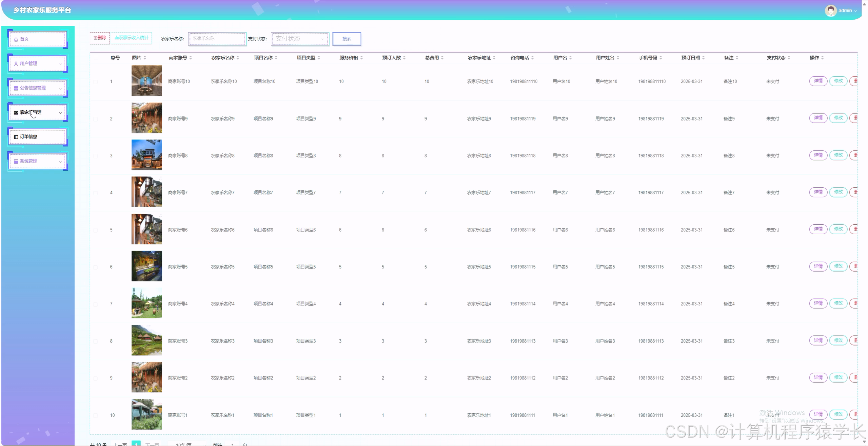The image size is (868, 446).
Task: Click the 公告信息管理 menu icon
Action: (16, 88)
